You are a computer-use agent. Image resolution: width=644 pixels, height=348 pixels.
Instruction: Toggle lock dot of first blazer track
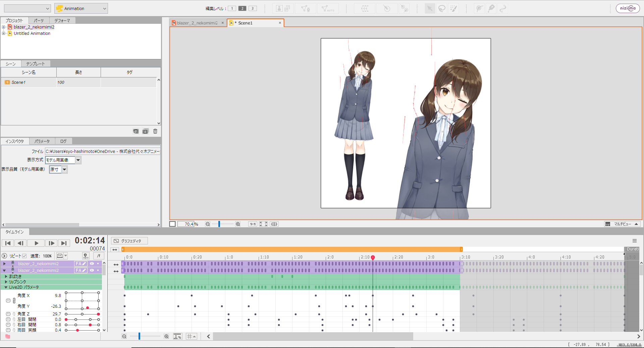click(98, 264)
